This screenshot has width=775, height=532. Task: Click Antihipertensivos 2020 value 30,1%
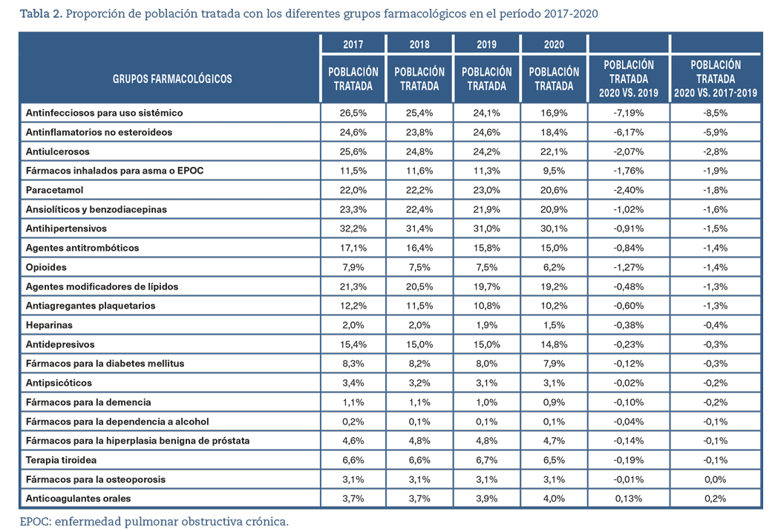(x=554, y=229)
